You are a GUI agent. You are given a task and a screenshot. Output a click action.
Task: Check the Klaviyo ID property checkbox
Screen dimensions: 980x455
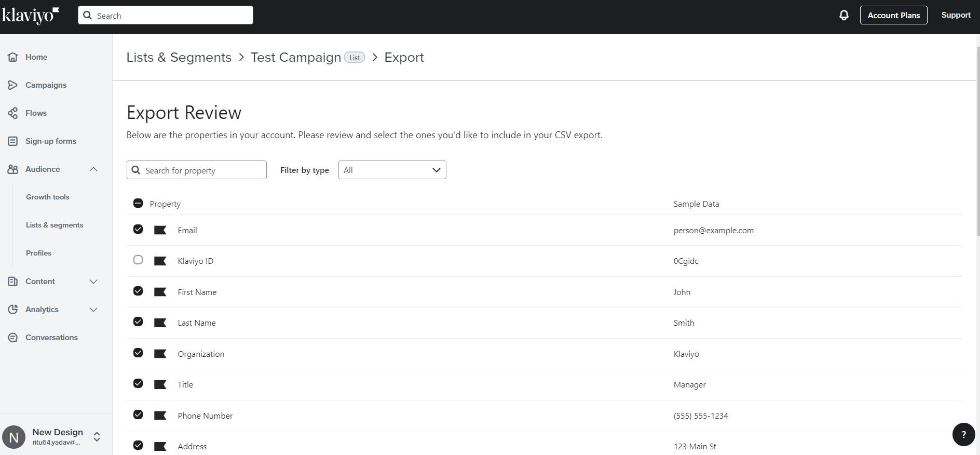coord(138,260)
